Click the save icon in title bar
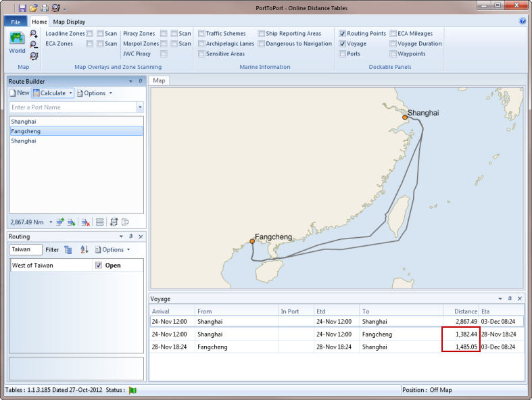 coord(22,7)
